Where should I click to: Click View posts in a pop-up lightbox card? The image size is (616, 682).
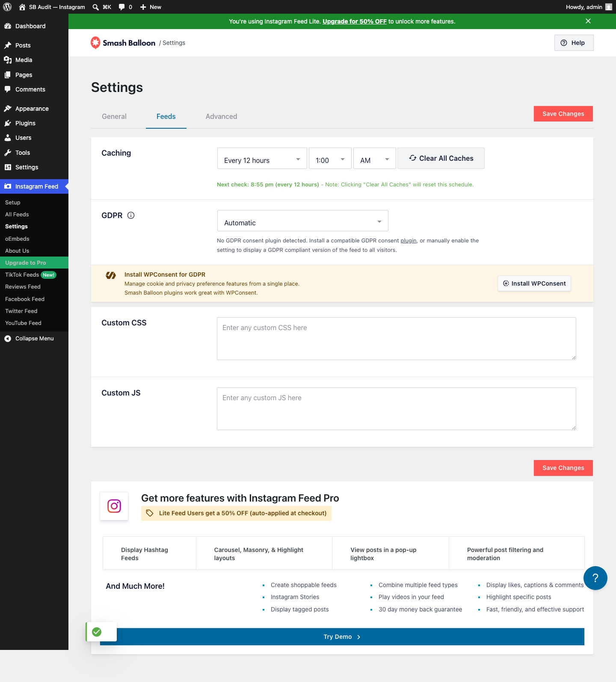pyautogui.click(x=391, y=553)
